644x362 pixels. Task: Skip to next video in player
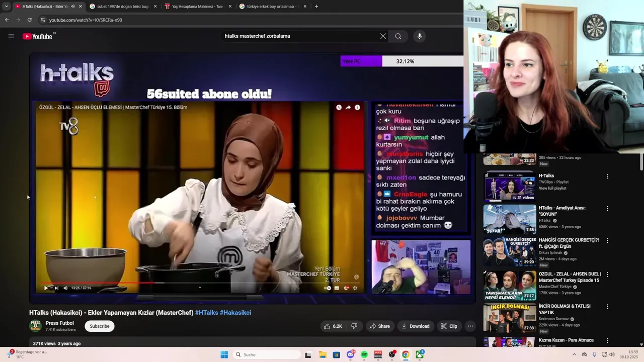[x=56, y=288]
